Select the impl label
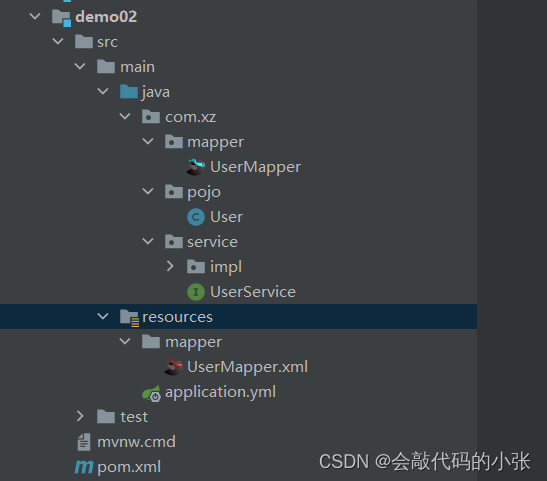The width and height of the screenshot is (547, 481). click(226, 267)
